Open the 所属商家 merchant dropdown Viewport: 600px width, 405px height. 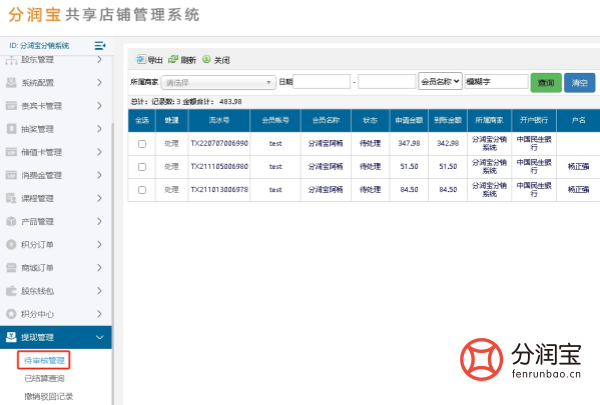pyautogui.click(x=218, y=82)
